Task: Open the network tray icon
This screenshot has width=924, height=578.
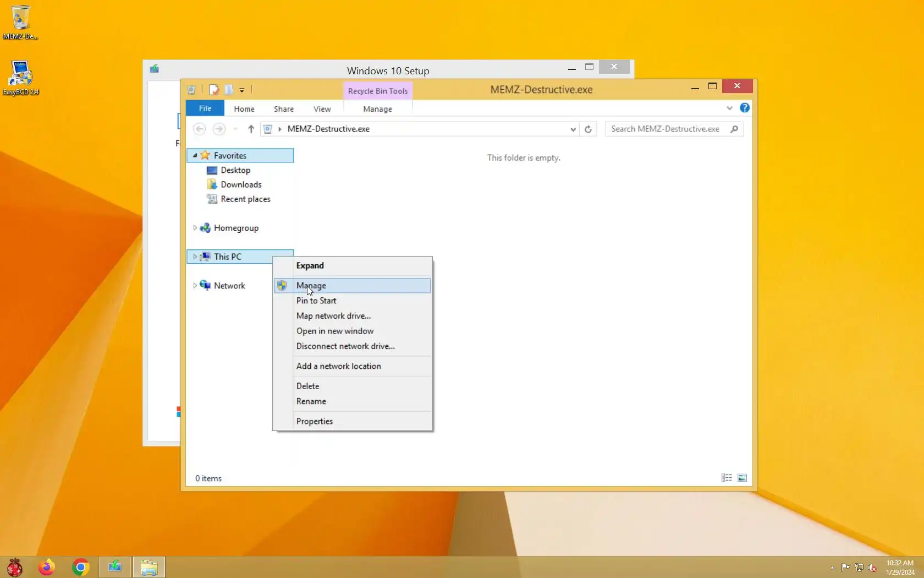Action: click(859, 568)
